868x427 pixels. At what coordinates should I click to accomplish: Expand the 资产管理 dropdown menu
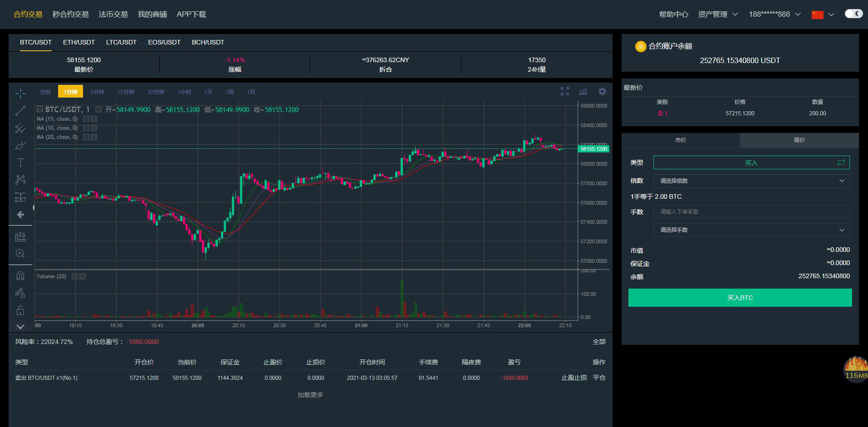[718, 15]
